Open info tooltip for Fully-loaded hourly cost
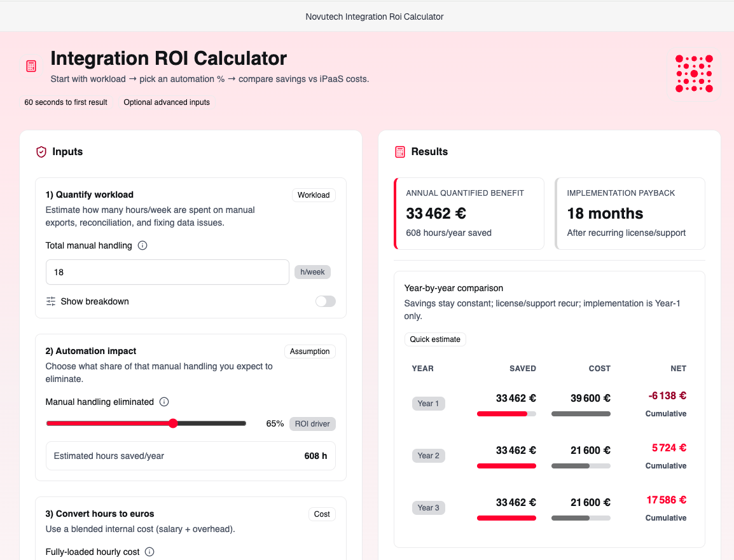This screenshot has width=734, height=560. (149, 552)
